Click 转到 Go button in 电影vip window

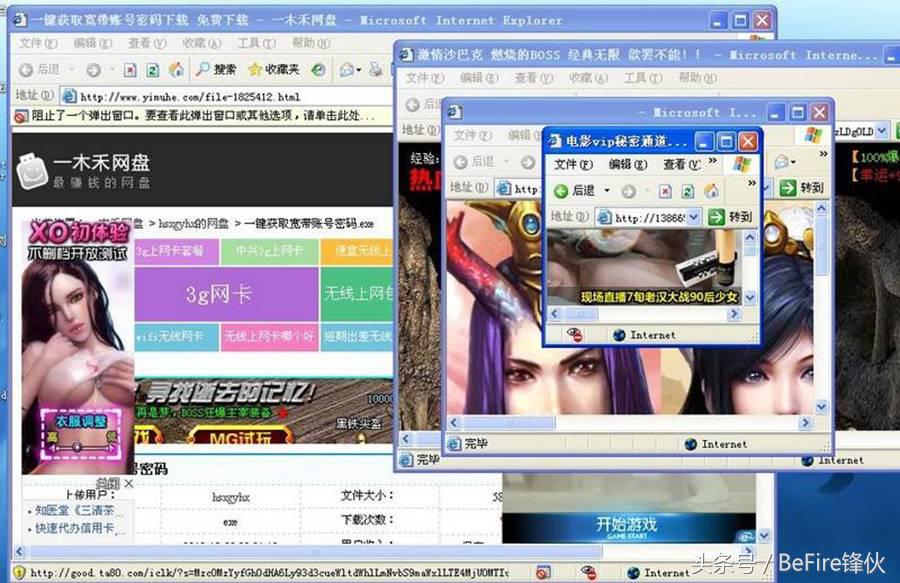(730, 217)
